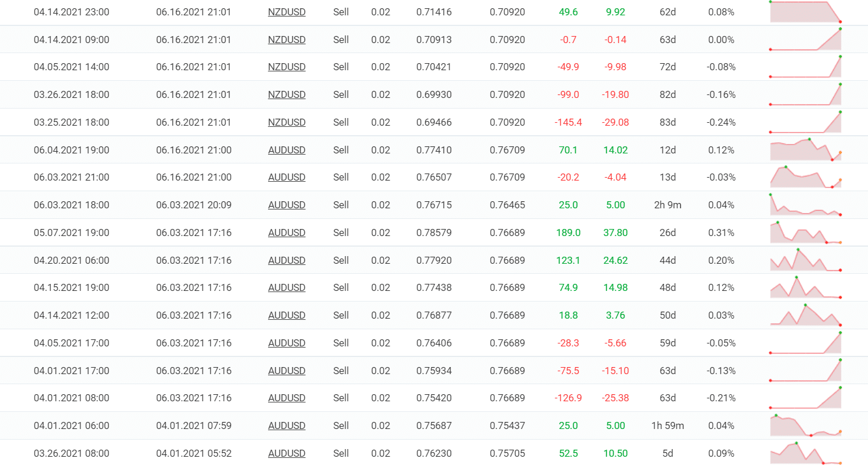Open the AUDUSD link in the 04.01.2021 06:00 row
The height and width of the screenshot is (465, 868).
point(286,425)
